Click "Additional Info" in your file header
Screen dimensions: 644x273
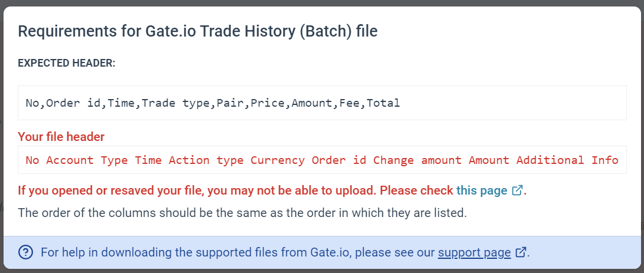pos(568,160)
